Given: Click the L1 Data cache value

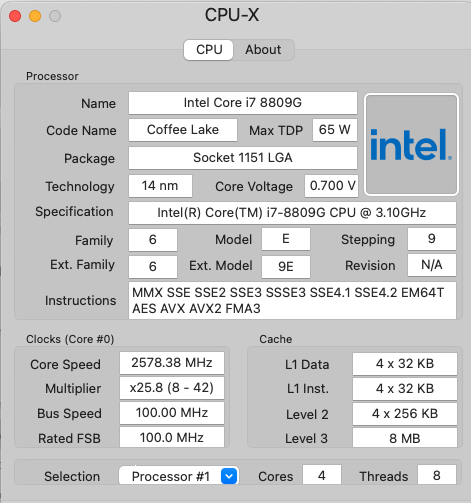Looking at the screenshot, I should pos(405,364).
